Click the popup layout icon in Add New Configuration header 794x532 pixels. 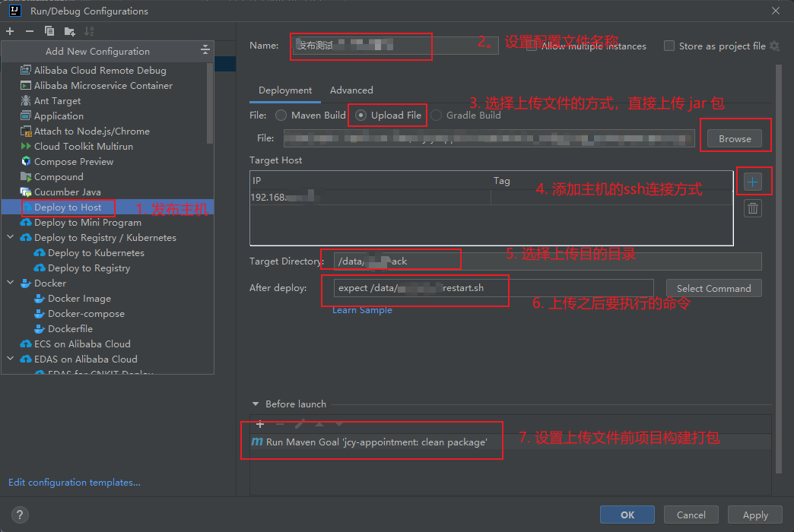pyautogui.click(x=205, y=49)
